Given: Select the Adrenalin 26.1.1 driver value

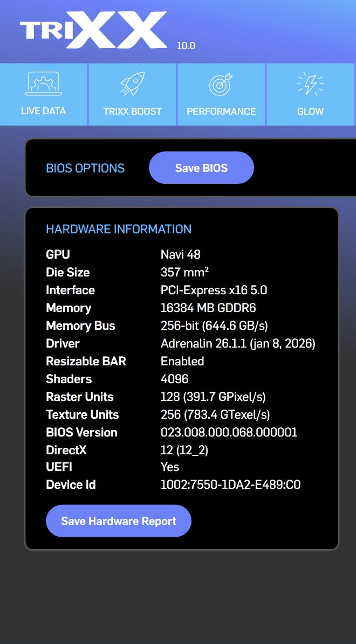Looking at the screenshot, I should click(x=238, y=343).
